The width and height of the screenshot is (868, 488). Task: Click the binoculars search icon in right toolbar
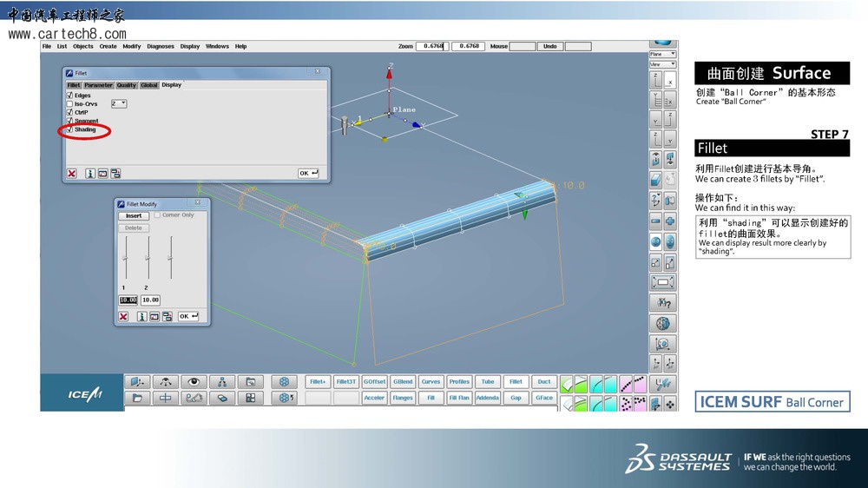(663, 303)
